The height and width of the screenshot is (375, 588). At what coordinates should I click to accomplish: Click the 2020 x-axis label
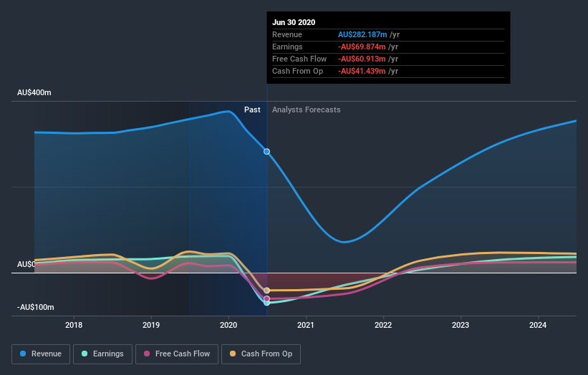(228, 325)
